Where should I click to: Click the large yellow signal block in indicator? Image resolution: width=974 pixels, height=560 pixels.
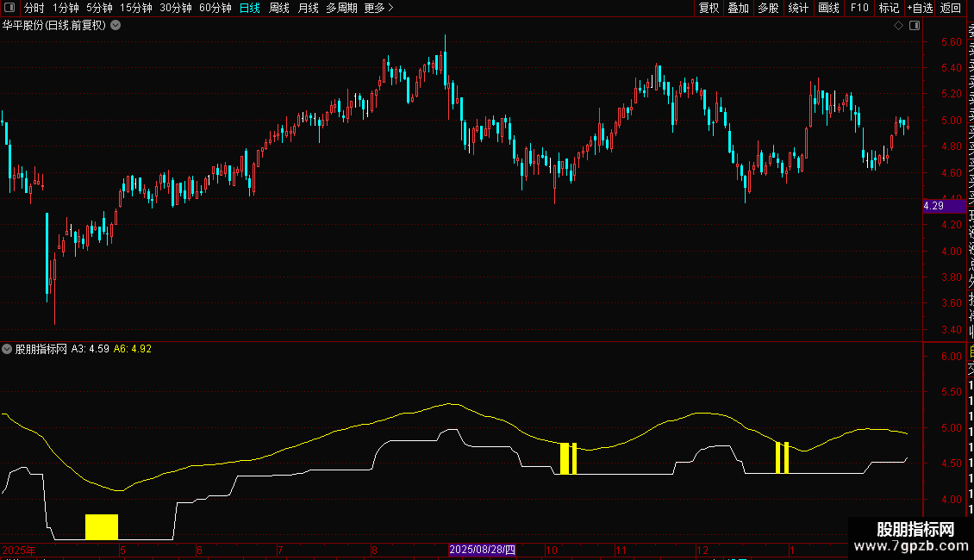point(101,526)
